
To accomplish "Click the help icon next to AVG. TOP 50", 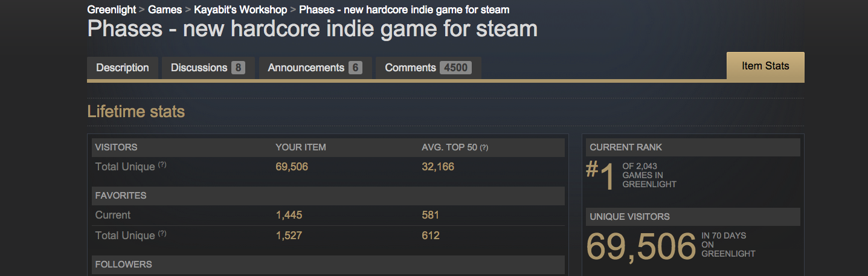I will click(x=484, y=148).
